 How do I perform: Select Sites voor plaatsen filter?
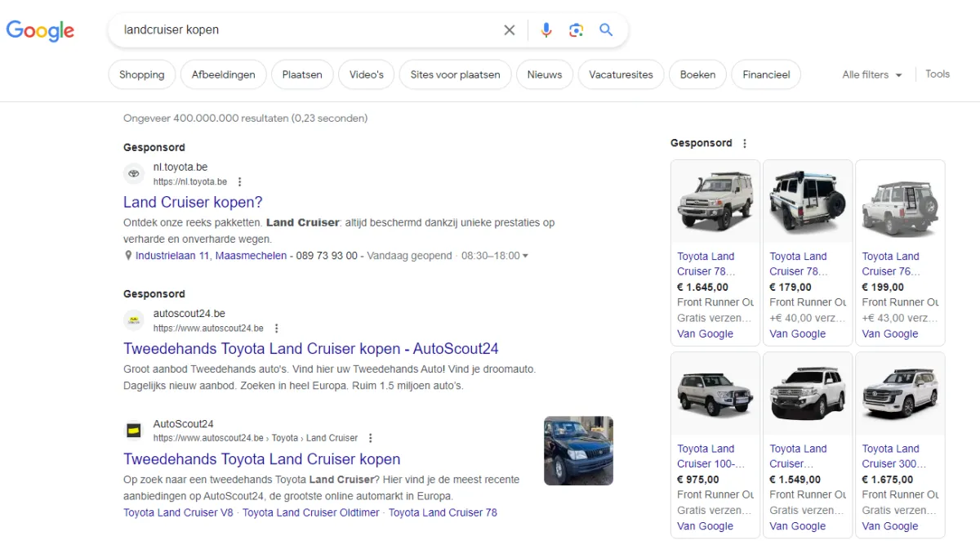click(x=456, y=74)
